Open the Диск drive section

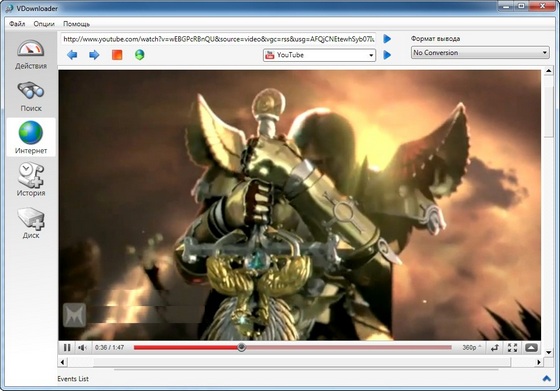click(x=31, y=223)
